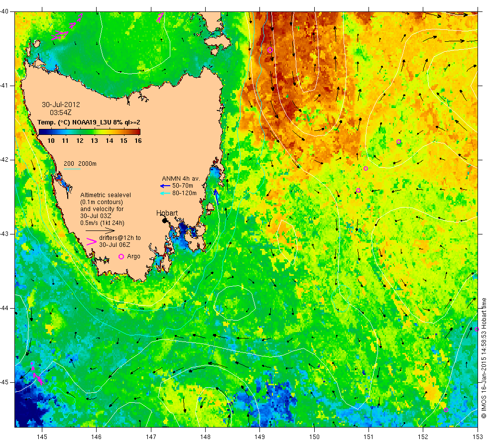Click magenta drifter track near 147.2E 40S
This screenshot has height=448, width=488.
(x=160, y=17)
